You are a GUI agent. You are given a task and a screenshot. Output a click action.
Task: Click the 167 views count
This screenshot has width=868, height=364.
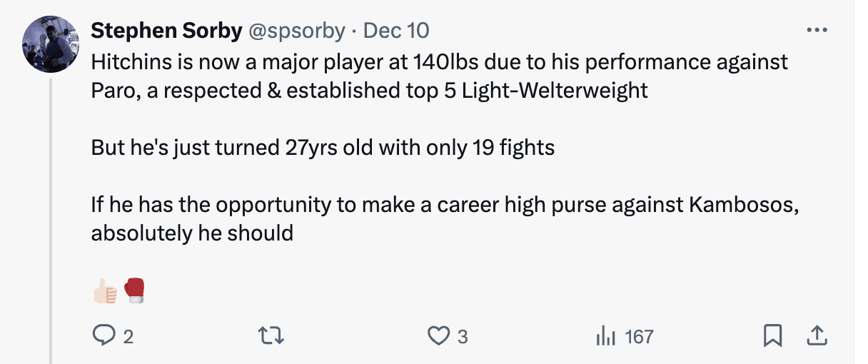coord(639,337)
